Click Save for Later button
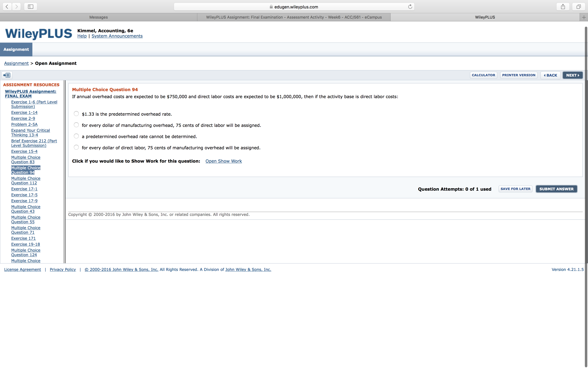The image size is (588, 368). tap(515, 189)
